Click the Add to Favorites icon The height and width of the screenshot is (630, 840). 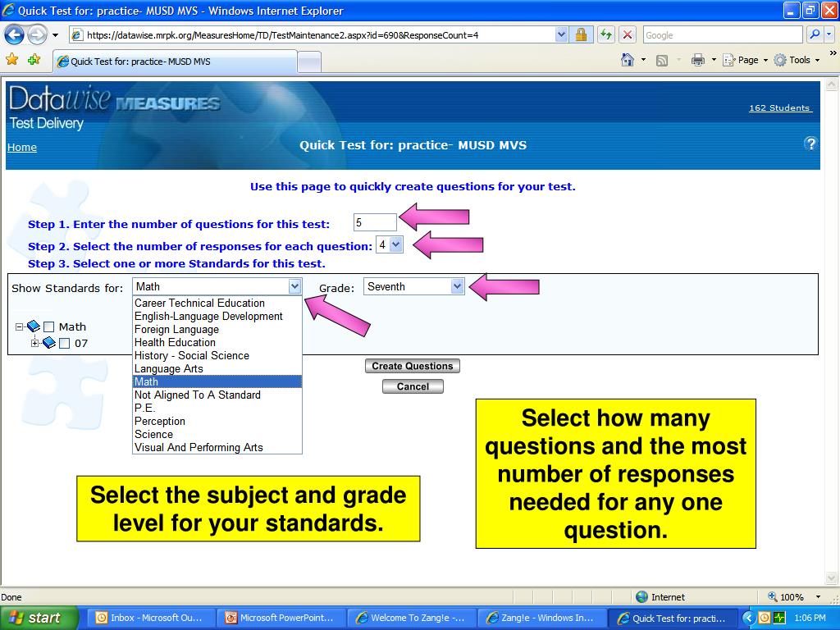[34, 59]
